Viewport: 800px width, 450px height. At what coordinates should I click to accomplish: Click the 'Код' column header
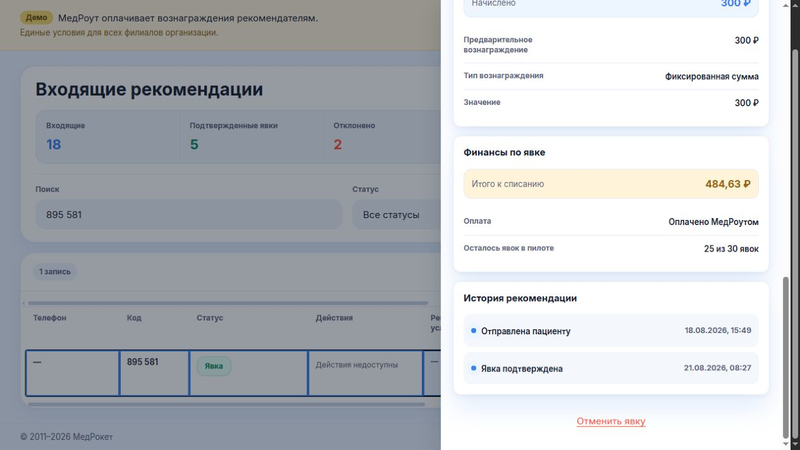[134, 317]
